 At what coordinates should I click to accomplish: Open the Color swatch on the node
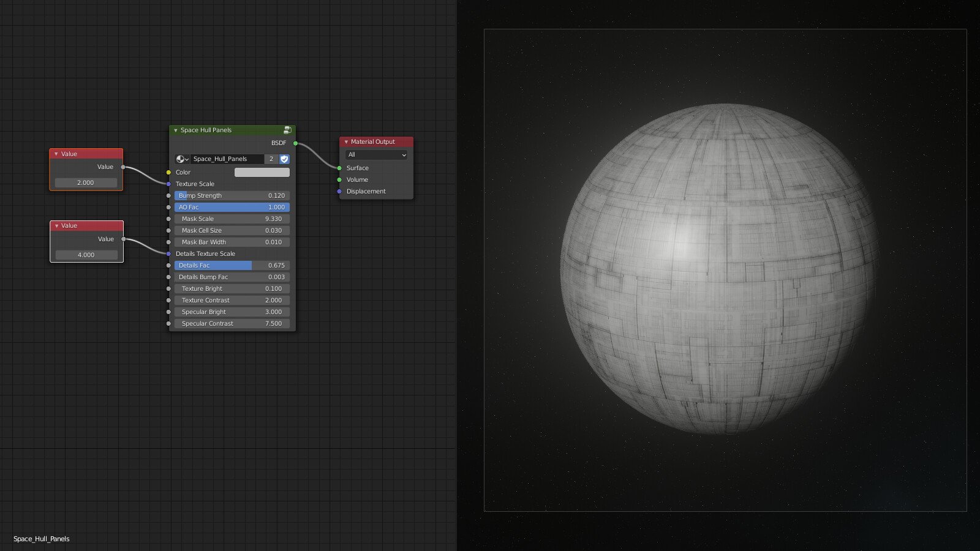pyautogui.click(x=262, y=172)
